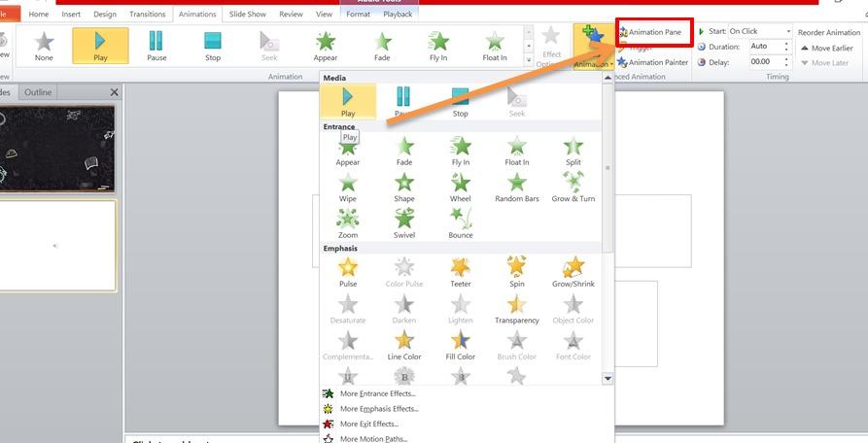Select the None animation in ribbon gallery
The image size is (868, 443).
click(45, 46)
